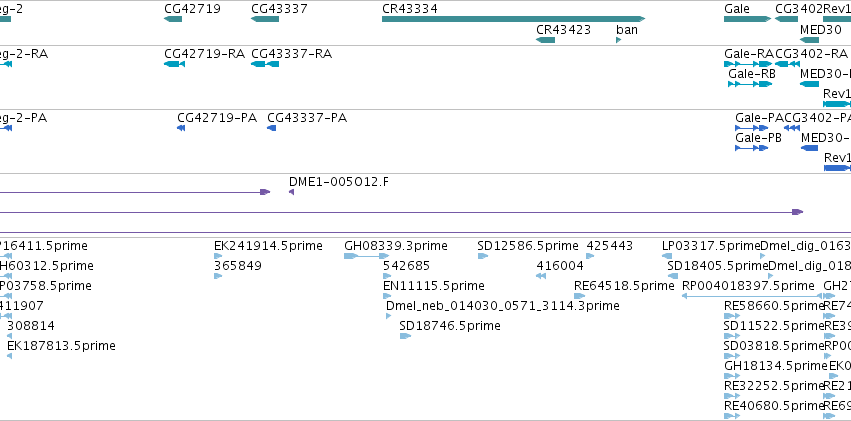851x421 pixels.
Task: Select the Gale-RB transcript glyph
Action: (x=752, y=84)
